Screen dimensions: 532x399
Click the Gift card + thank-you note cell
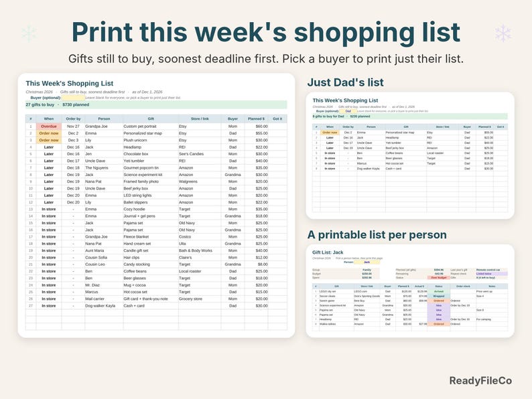pyautogui.click(x=151, y=299)
